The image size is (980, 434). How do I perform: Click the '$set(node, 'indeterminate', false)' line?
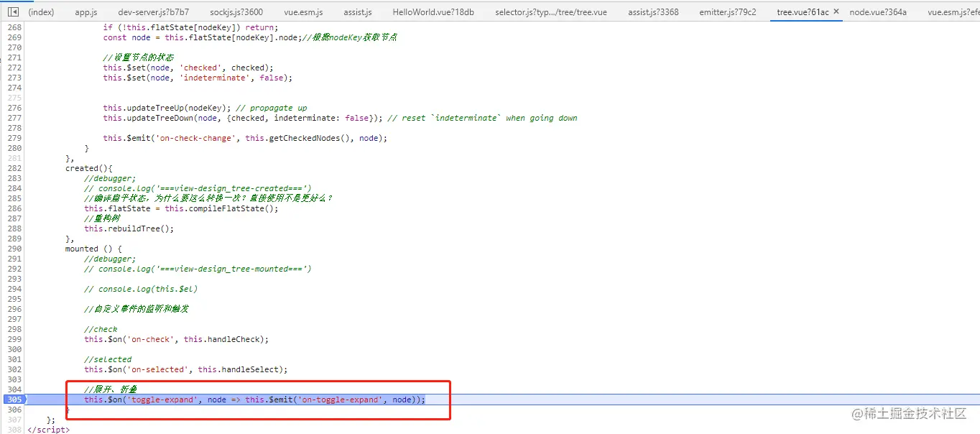[x=198, y=78]
